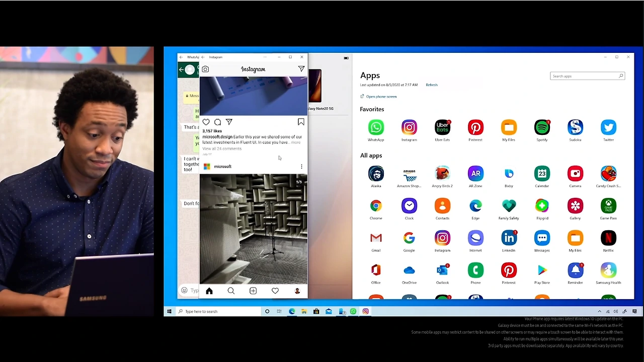Open Uber Eats from Favorites
The image size is (644, 362).
pos(442,127)
